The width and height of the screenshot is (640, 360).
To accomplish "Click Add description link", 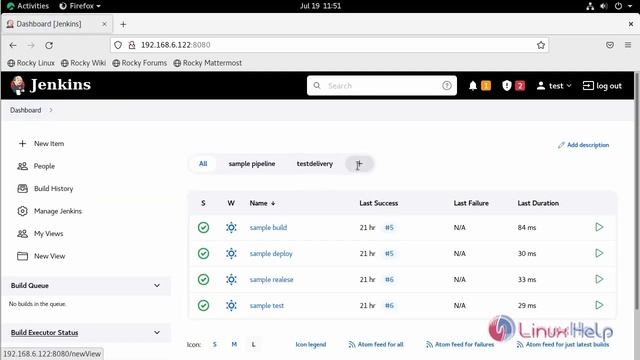I will [x=583, y=145].
